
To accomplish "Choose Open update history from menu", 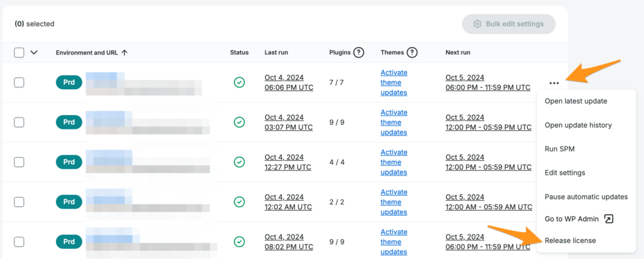I will click(579, 125).
